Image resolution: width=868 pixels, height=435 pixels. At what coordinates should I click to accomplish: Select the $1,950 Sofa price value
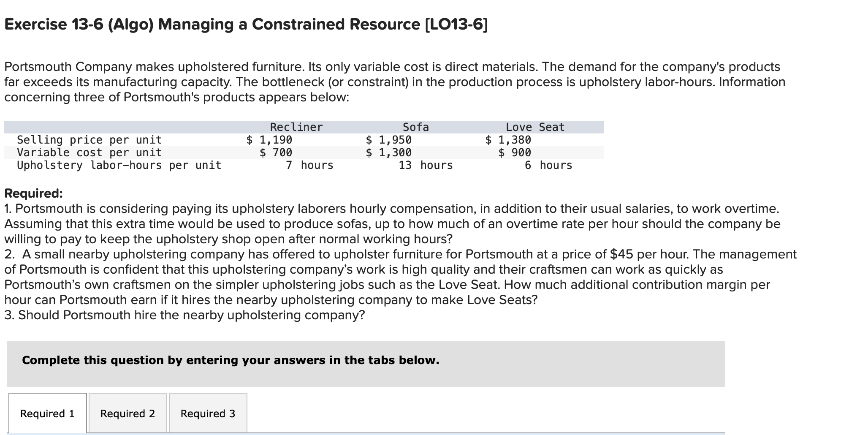[389, 139]
